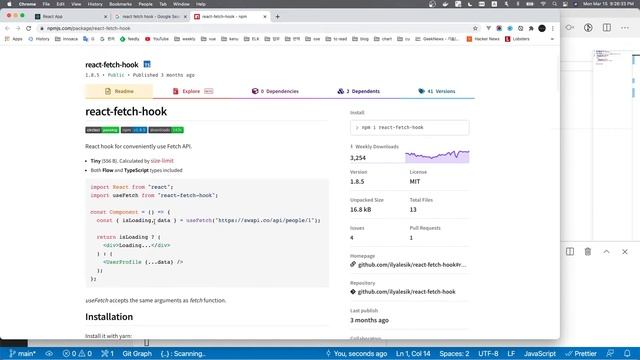Open the 0 Dependencies tab
The width and height of the screenshot is (640, 360).
point(275,91)
